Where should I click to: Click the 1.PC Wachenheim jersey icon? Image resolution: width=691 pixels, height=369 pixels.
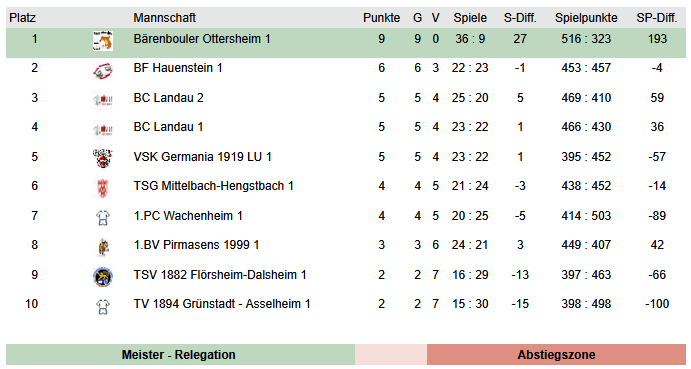pyautogui.click(x=103, y=218)
